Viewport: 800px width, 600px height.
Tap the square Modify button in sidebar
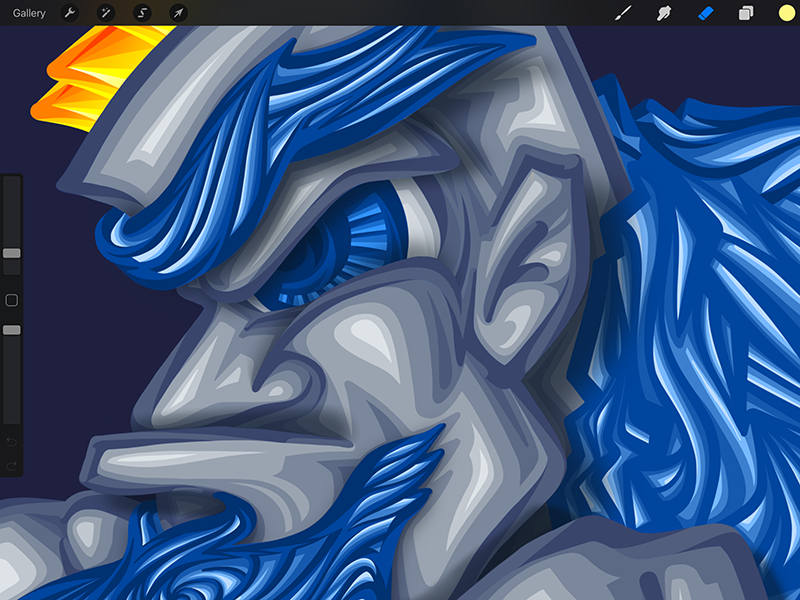pyautogui.click(x=12, y=300)
